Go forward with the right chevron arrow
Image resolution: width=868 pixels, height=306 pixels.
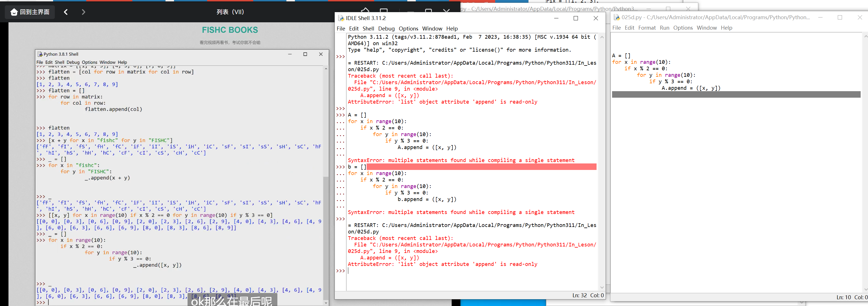tap(84, 12)
